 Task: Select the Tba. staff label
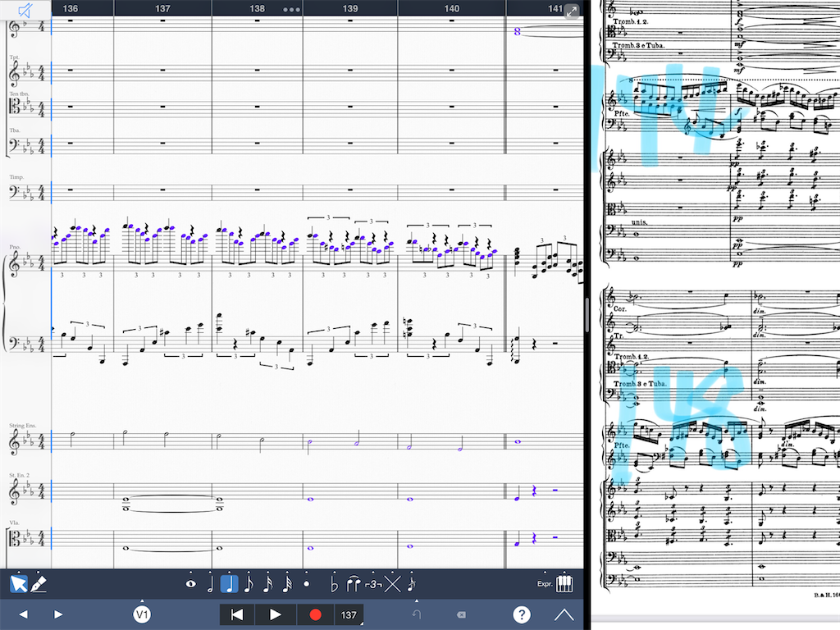[x=15, y=130]
